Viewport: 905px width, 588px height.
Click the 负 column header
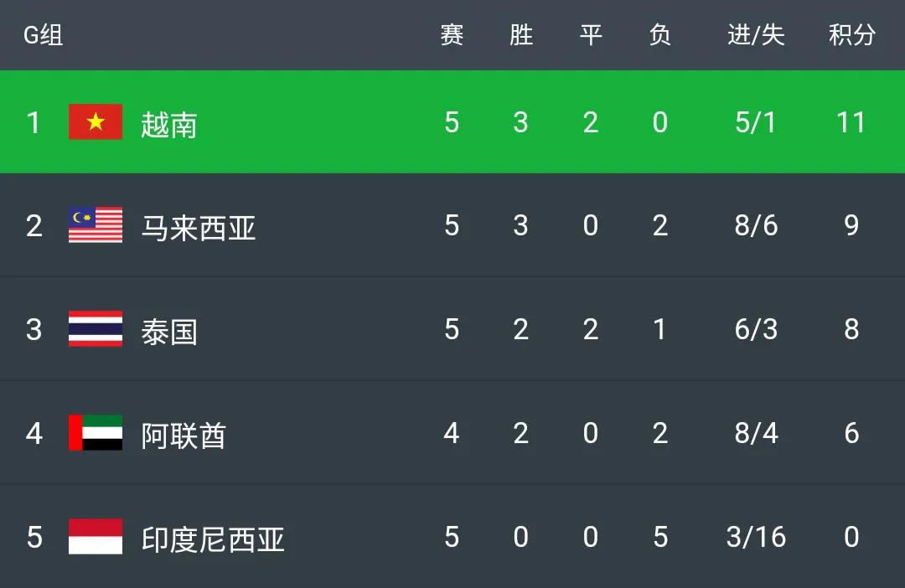660,35
